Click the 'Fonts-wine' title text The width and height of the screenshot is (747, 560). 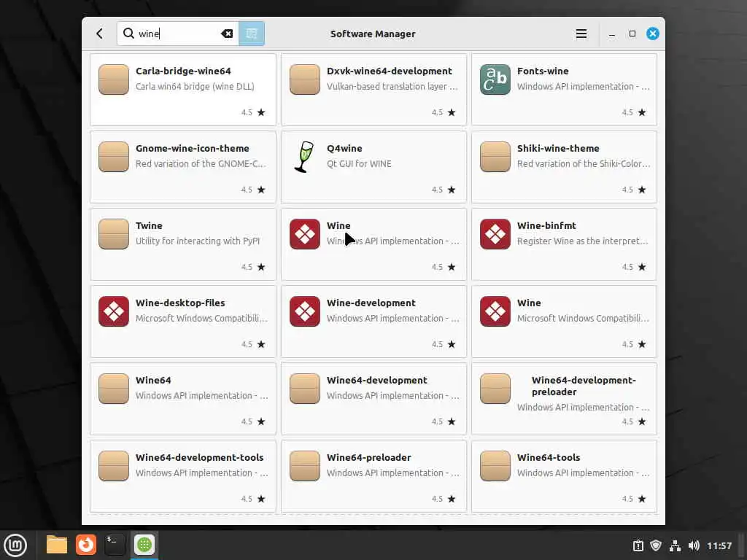pyautogui.click(x=543, y=71)
